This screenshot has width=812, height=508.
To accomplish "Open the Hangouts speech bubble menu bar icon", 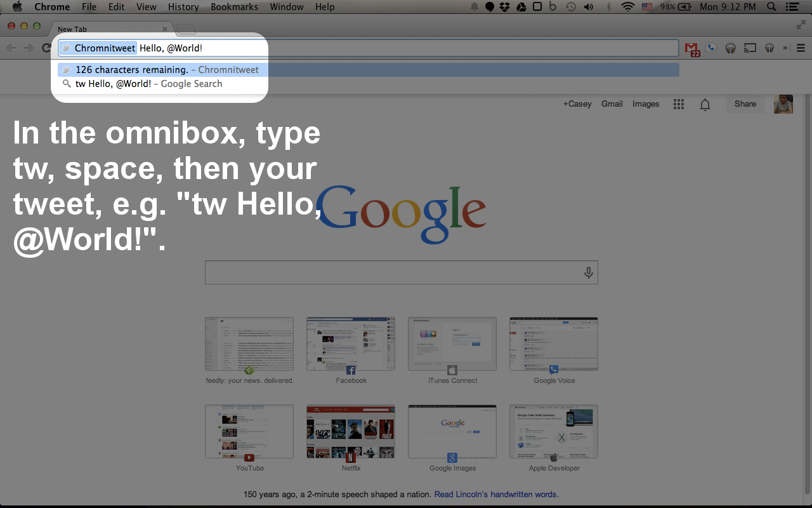I will click(x=490, y=7).
